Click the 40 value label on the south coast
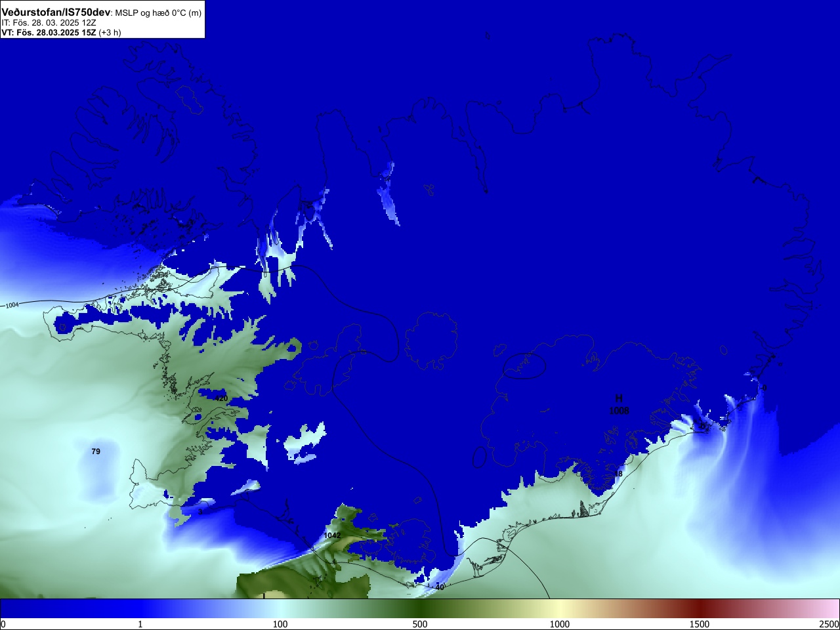The width and height of the screenshot is (840, 630). [440, 587]
